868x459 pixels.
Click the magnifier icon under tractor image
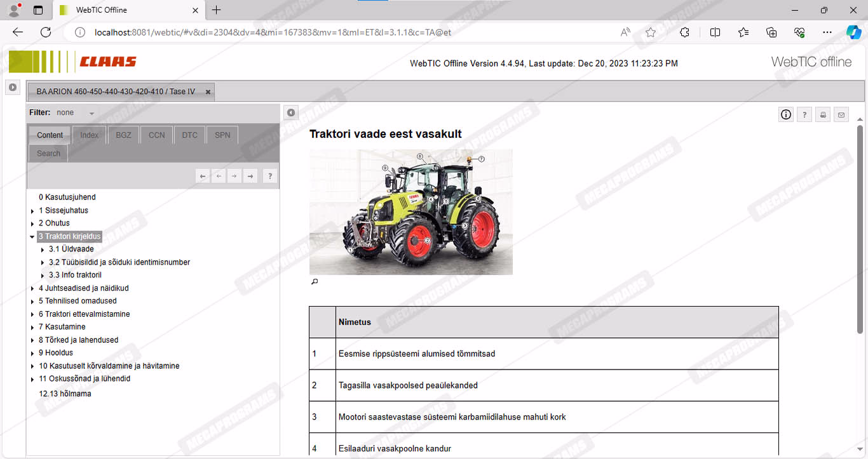pyautogui.click(x=314, y=282)
